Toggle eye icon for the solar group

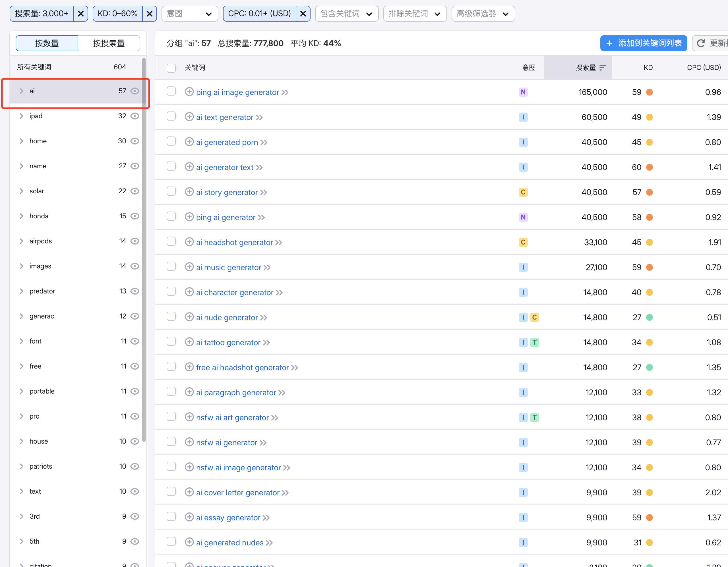(x=135, y=191)
